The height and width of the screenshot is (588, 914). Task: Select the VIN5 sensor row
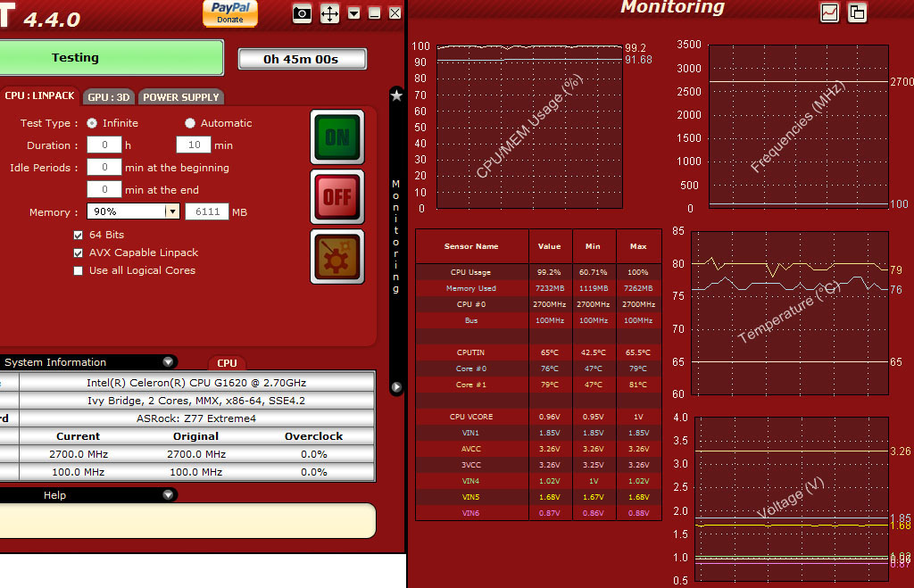[538, 497]
